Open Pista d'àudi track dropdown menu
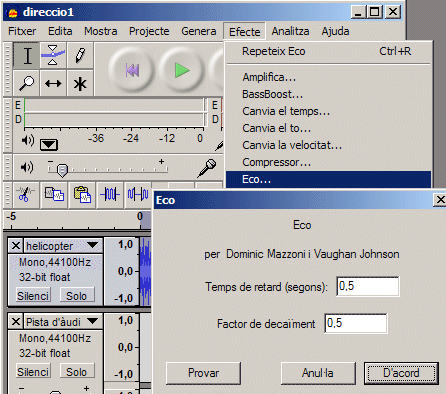 [92, 322]
